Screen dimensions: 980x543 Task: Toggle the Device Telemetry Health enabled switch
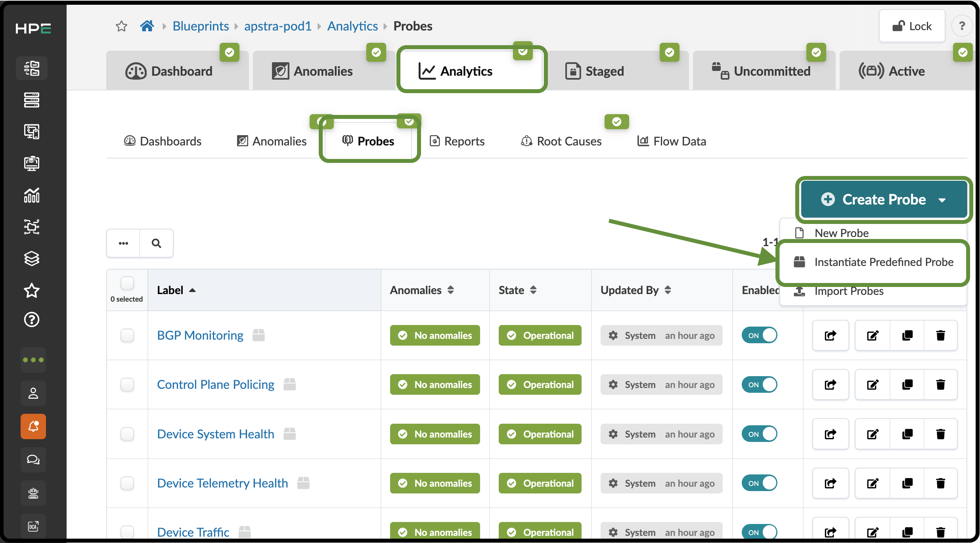click(760, 483)
